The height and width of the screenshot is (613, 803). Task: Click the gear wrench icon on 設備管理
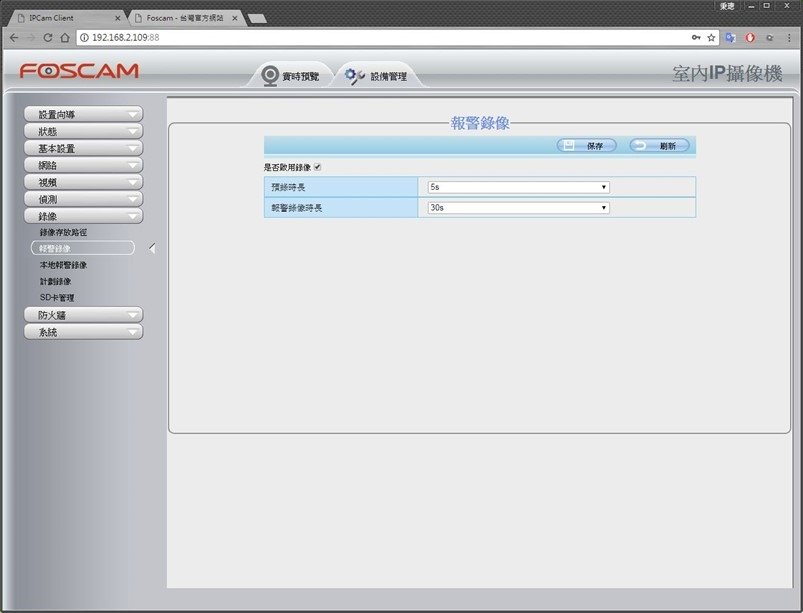click(x=354, y=76)
